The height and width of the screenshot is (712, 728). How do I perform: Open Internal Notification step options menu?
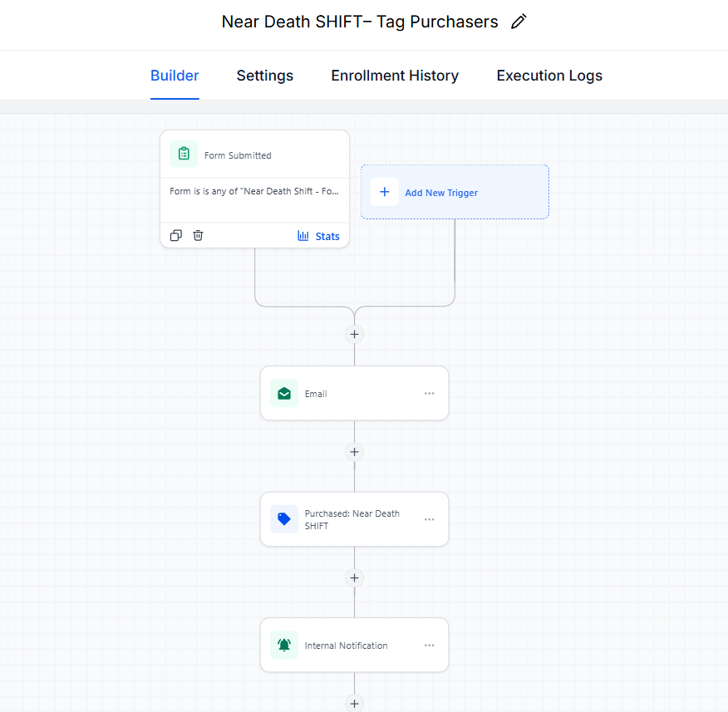tap(430, 646)
